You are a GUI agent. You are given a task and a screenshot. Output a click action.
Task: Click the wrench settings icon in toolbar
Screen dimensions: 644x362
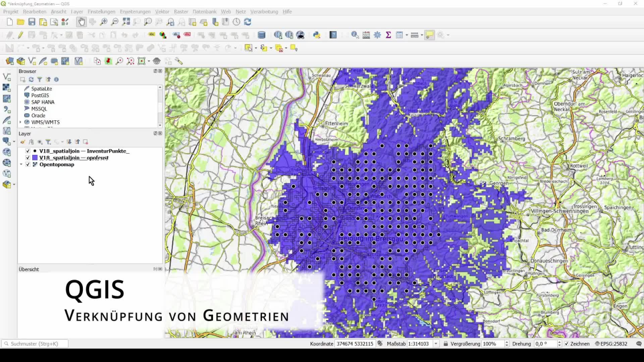pos(178,61)
